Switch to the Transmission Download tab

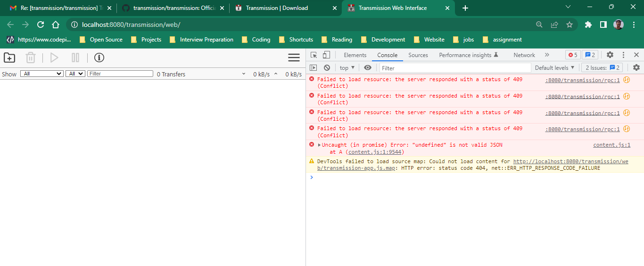pyautogui.click(x=286, y=8)
